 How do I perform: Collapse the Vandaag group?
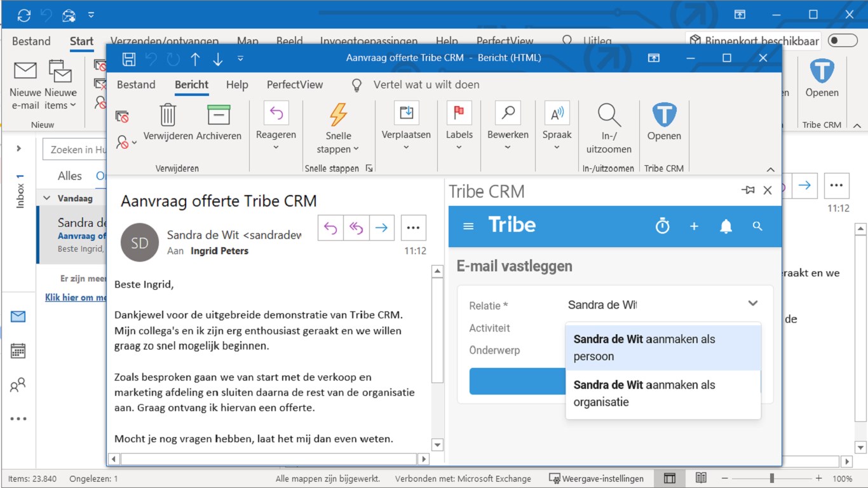pos(46,198)
